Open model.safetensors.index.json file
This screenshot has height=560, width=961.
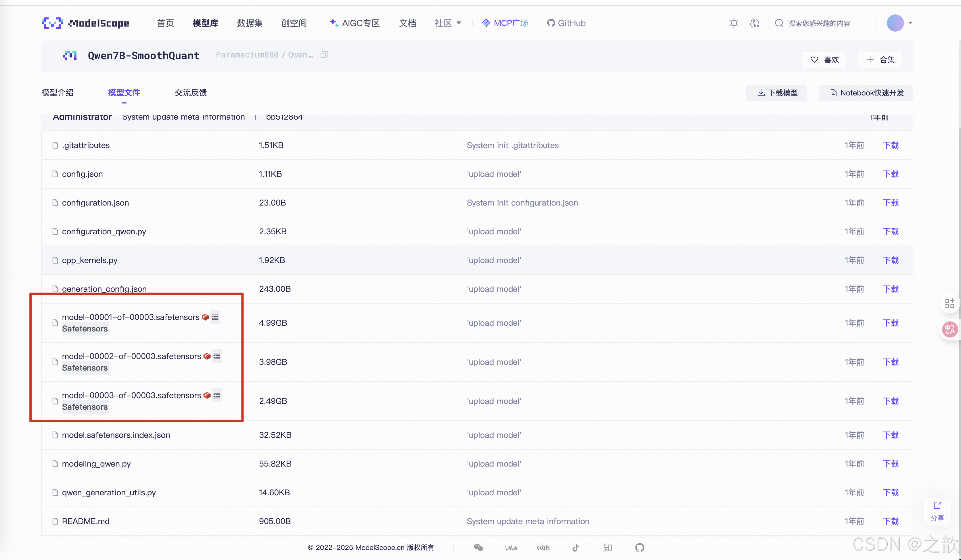pyautogui.click(x=116, y=435)
